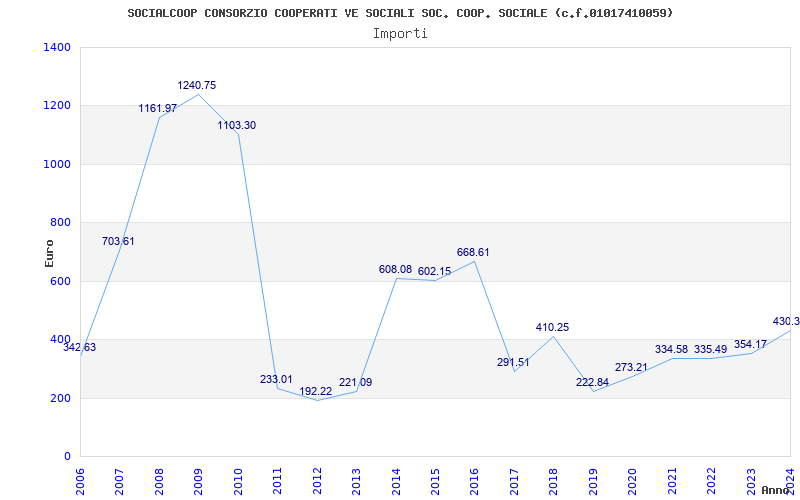
Task: Click the 'Euro' y-axis label
Action: [49, 254]
